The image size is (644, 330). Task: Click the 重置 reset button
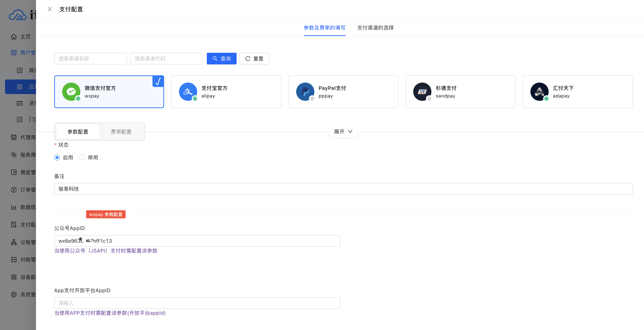click(x=254, y=59)
